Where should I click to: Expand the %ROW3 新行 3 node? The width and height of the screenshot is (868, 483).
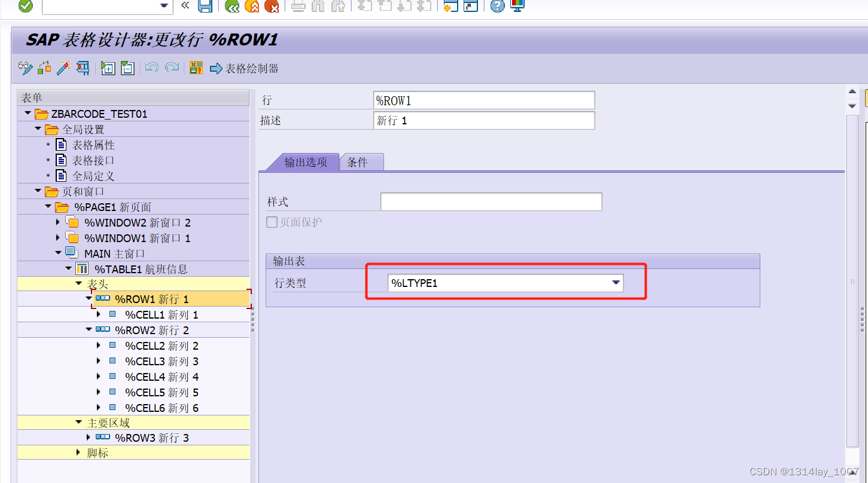click(x=89, y=437)
